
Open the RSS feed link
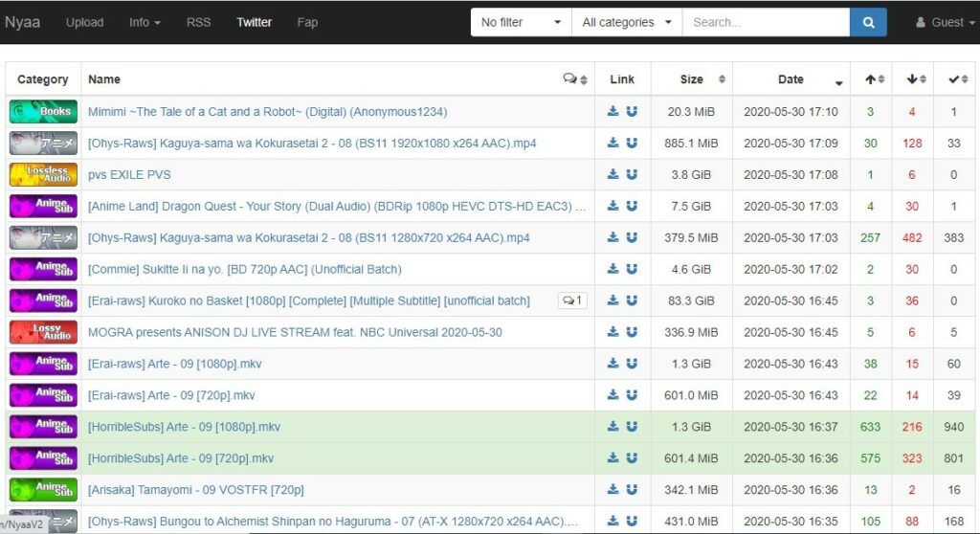[x=199, y=23]
